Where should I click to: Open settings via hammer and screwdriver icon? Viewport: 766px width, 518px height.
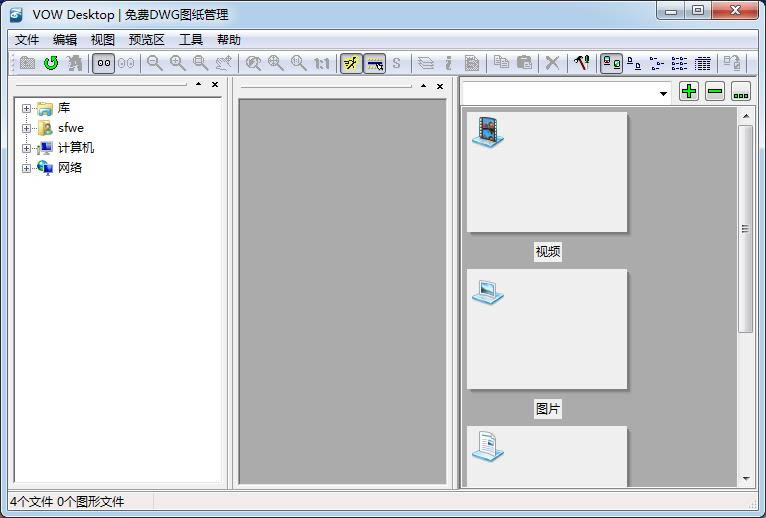582,63
